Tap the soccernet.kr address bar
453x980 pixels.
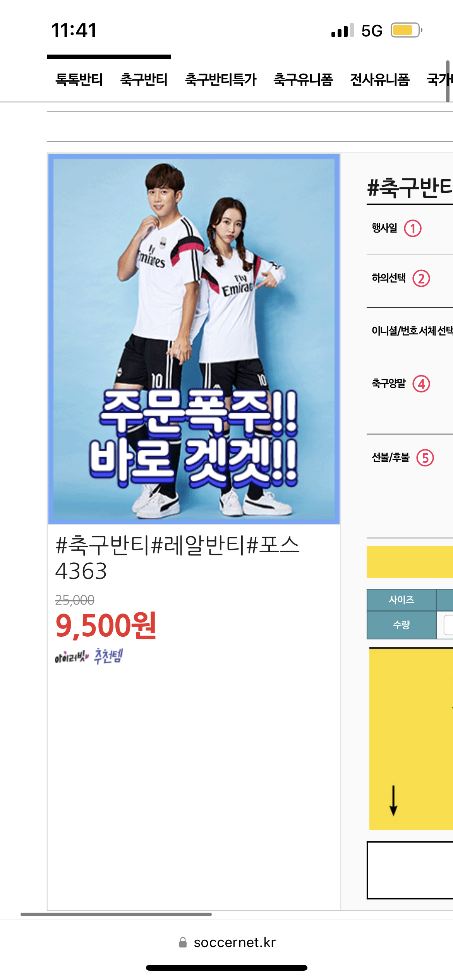[x=226, y=942]
